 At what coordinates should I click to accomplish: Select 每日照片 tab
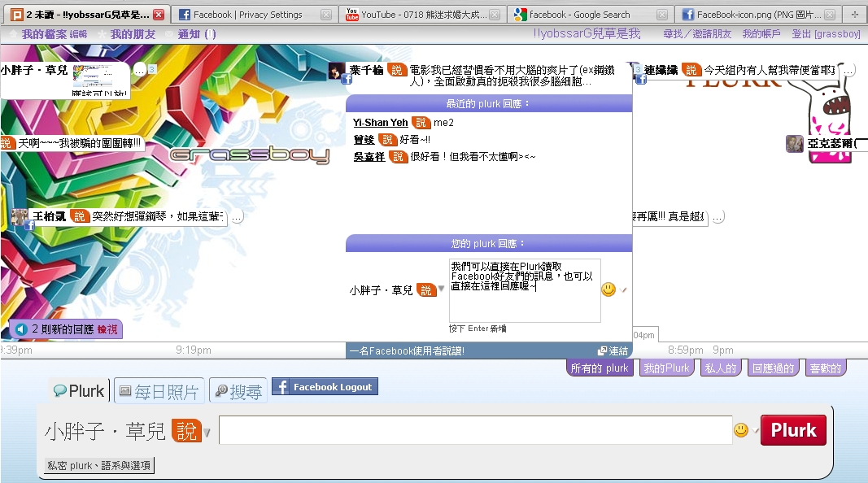[x=159, y=391]
